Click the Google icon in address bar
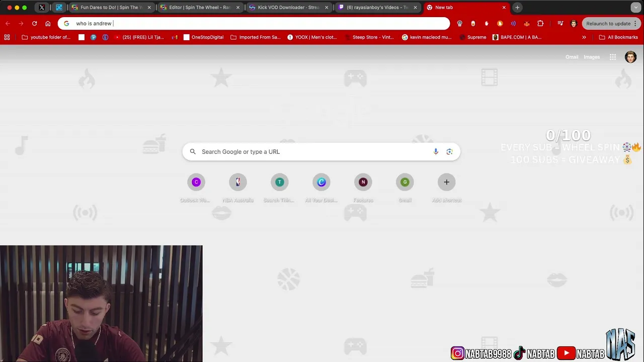 [x=66, y=24]
